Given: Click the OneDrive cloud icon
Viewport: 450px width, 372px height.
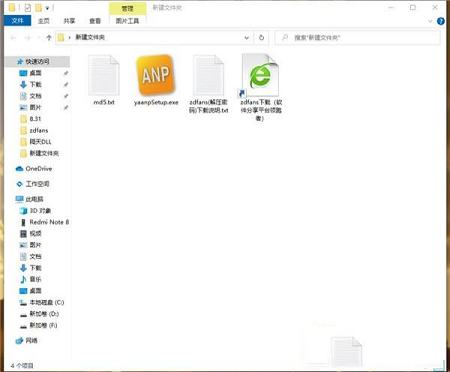Looking at the screenshot, I should [20, 169].
